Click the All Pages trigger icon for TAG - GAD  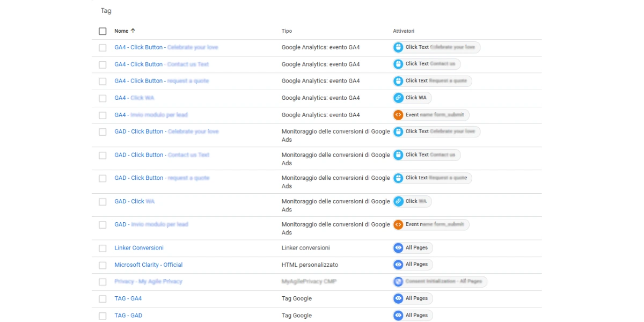point(398,316)
